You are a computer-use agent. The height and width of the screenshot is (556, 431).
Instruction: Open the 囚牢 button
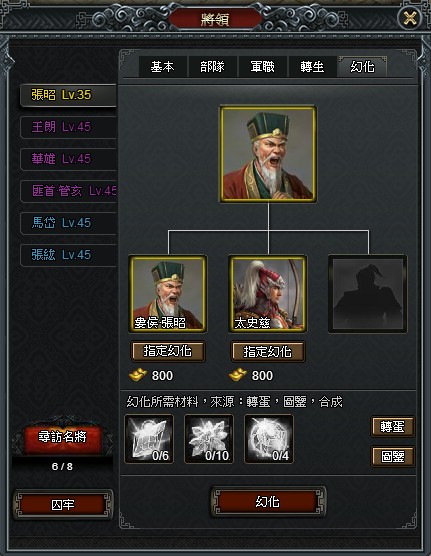pyautogui.click(x=63, y=505)
